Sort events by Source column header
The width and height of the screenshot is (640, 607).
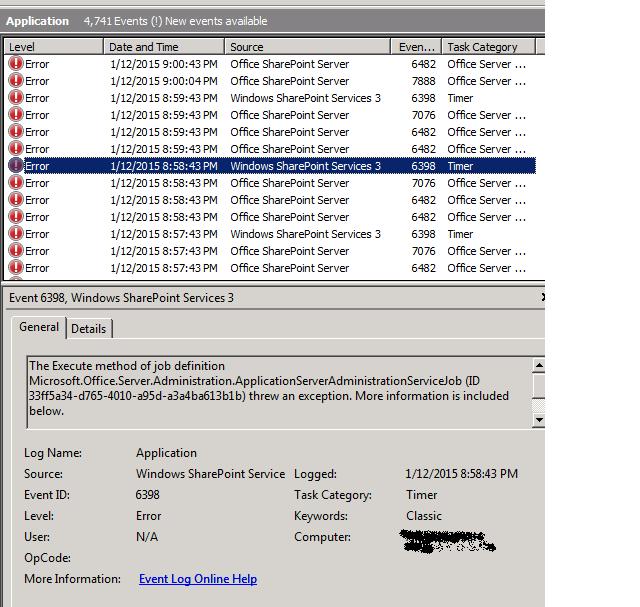[308, 47]
